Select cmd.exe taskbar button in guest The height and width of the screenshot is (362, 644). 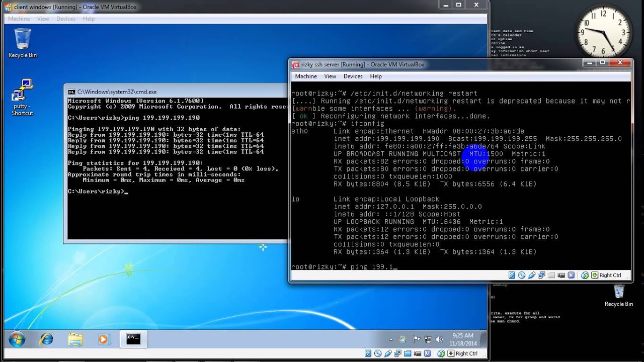click(134, 339)
